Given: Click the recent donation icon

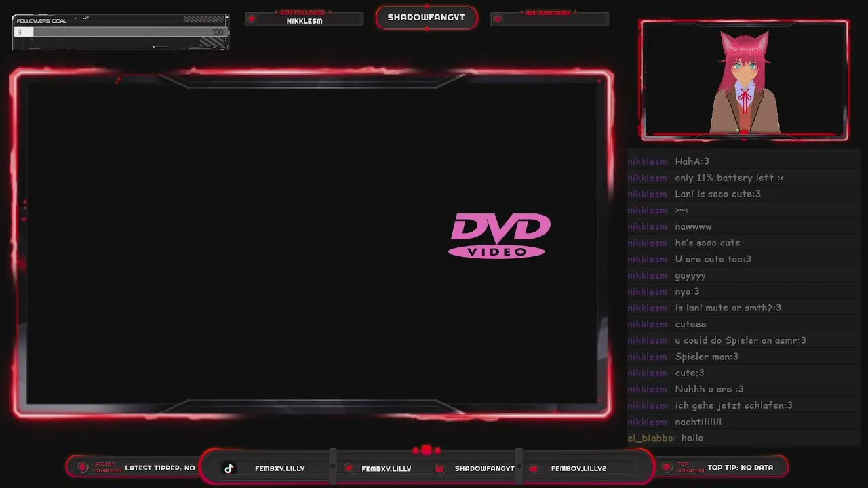Looking at the screenshot, I should (x=83, y=467).
